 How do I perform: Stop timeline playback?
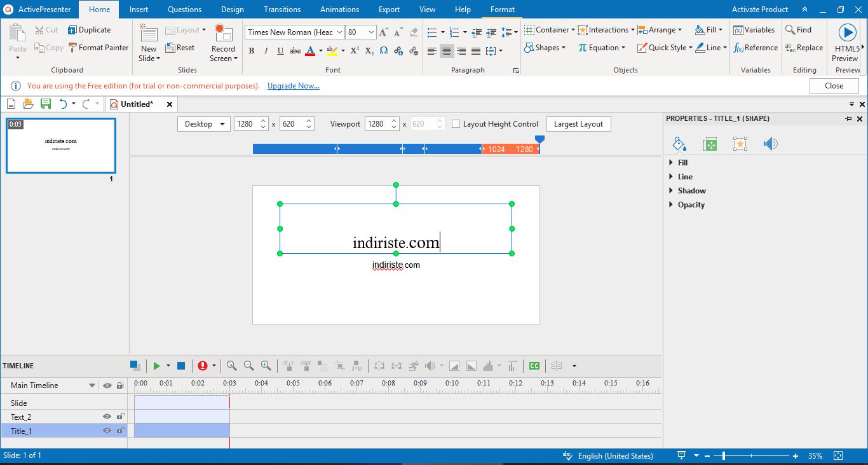tap(181, 366)
